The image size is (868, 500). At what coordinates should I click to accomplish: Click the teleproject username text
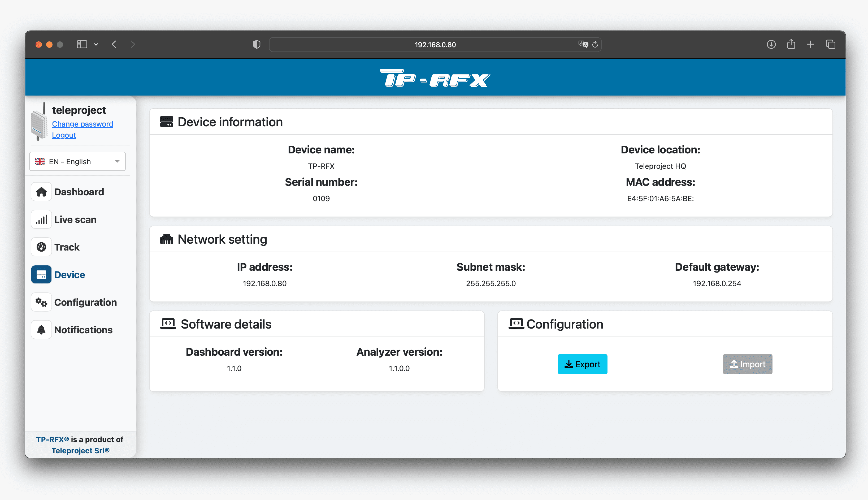click(79, 110)
